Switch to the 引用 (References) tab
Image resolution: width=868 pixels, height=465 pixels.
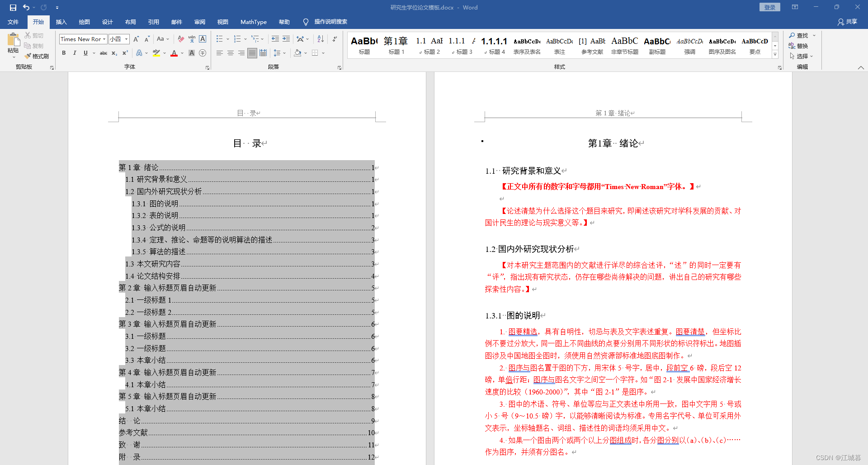point(153,22)
